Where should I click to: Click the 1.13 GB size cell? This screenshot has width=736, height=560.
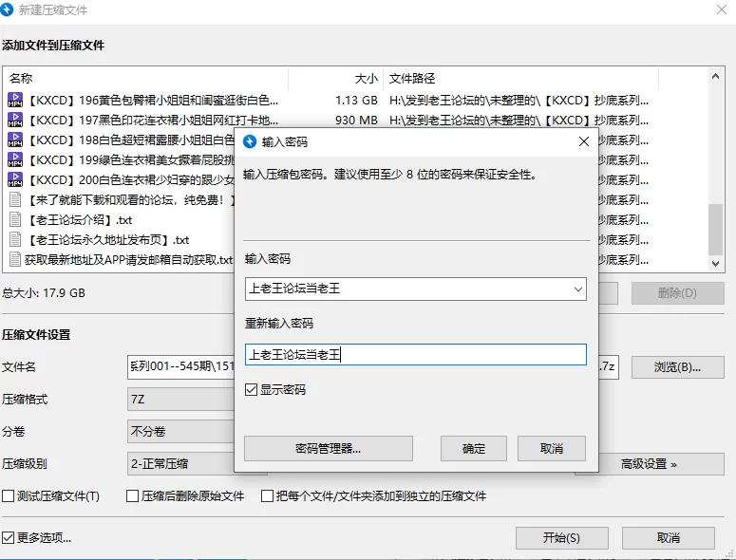coord(356,100)
